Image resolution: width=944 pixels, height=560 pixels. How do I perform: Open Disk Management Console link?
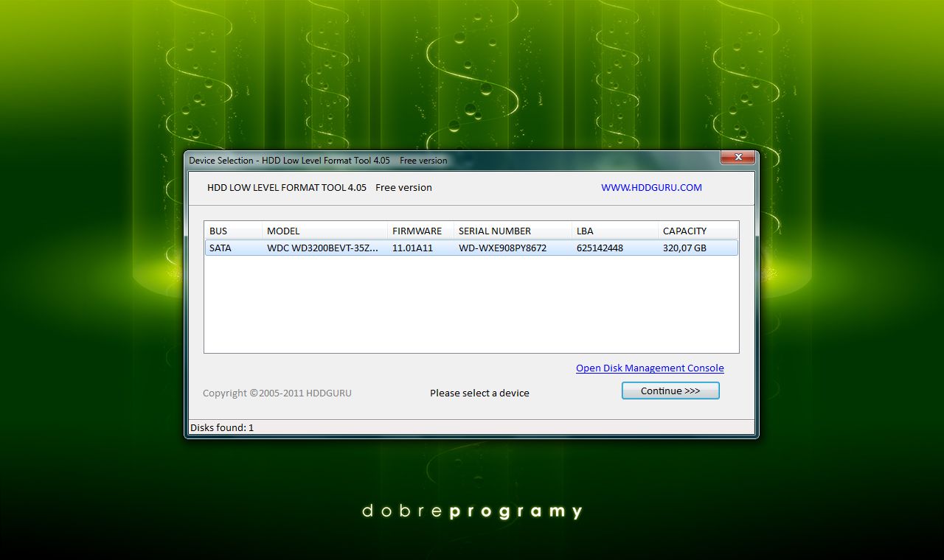(x=650, y=368)
